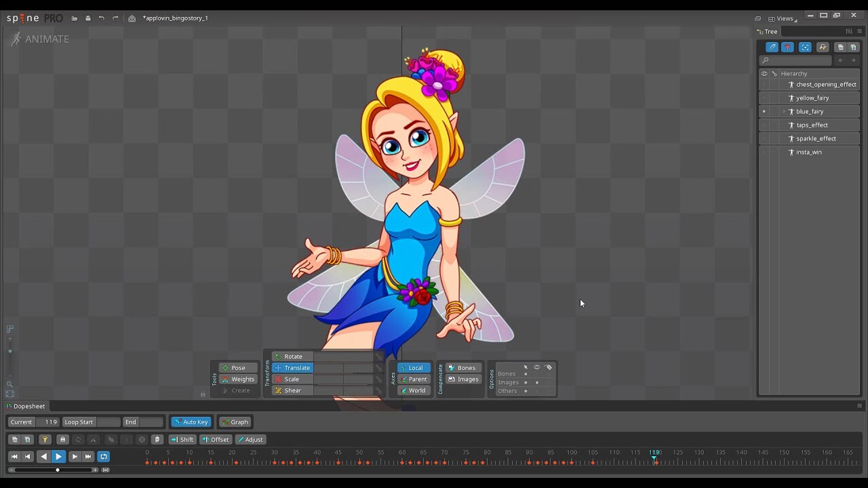Open the Views dropdown

(784, 18)
